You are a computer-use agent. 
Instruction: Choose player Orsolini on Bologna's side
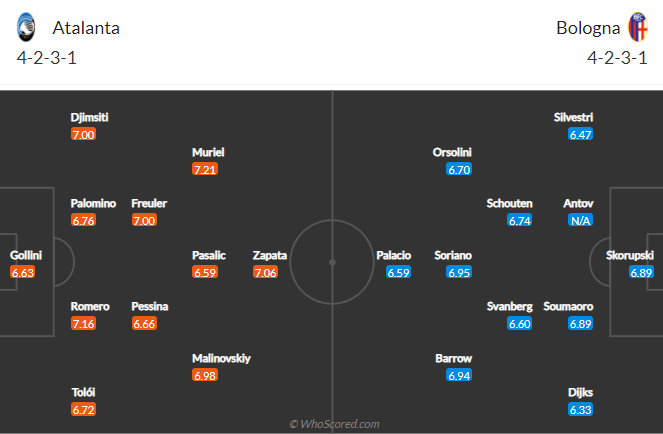coord(452,152)
